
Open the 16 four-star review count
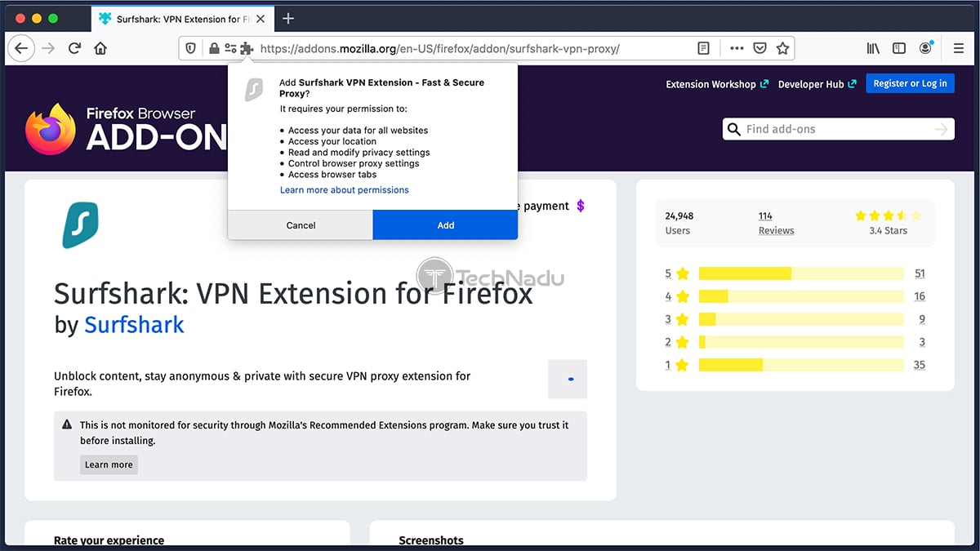tap(920, 296)
